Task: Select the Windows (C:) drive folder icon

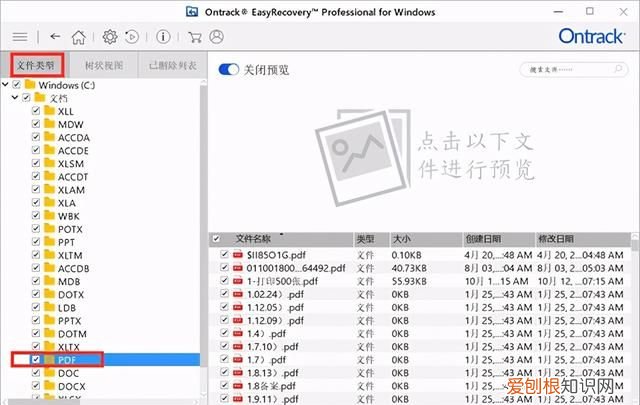Action: (30, 85)
